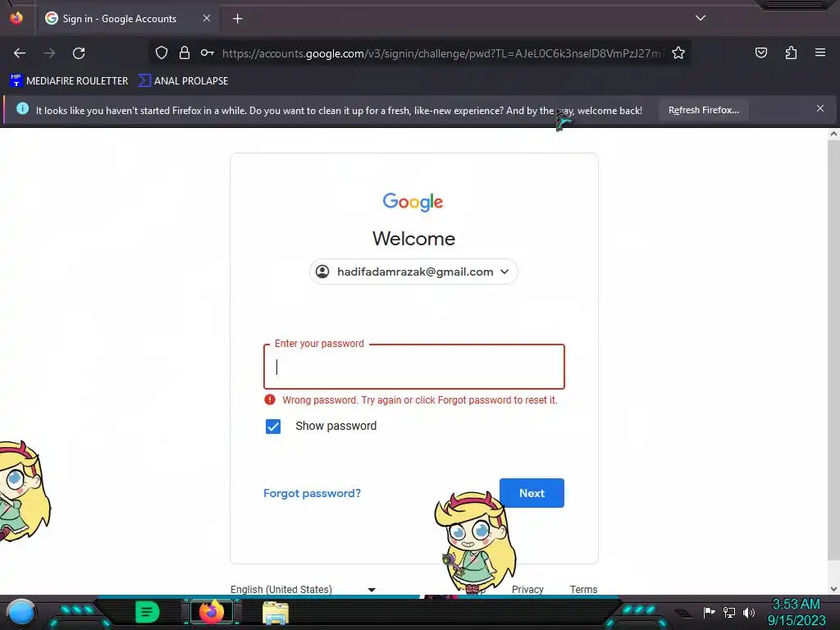Click the Forgot password? link
This screenshot has height=630, width=840.
click(x=313, y=493)
